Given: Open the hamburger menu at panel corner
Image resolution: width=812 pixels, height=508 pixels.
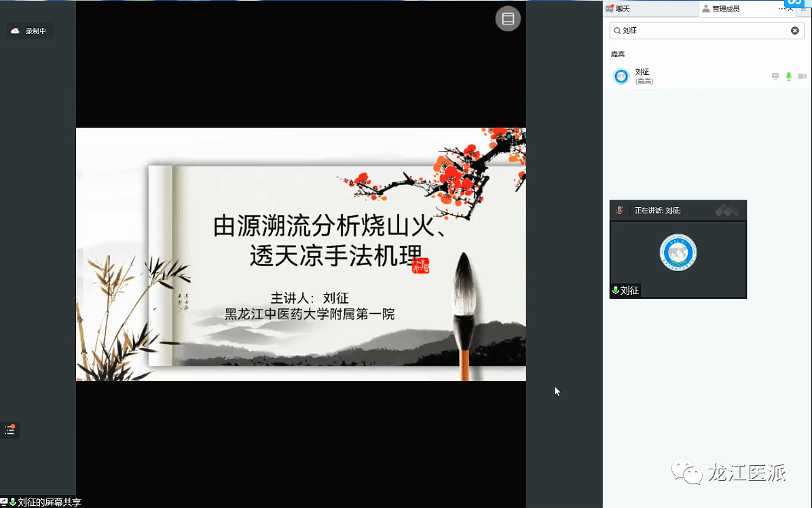Looking at the screenshot, I should coord(805,10).
